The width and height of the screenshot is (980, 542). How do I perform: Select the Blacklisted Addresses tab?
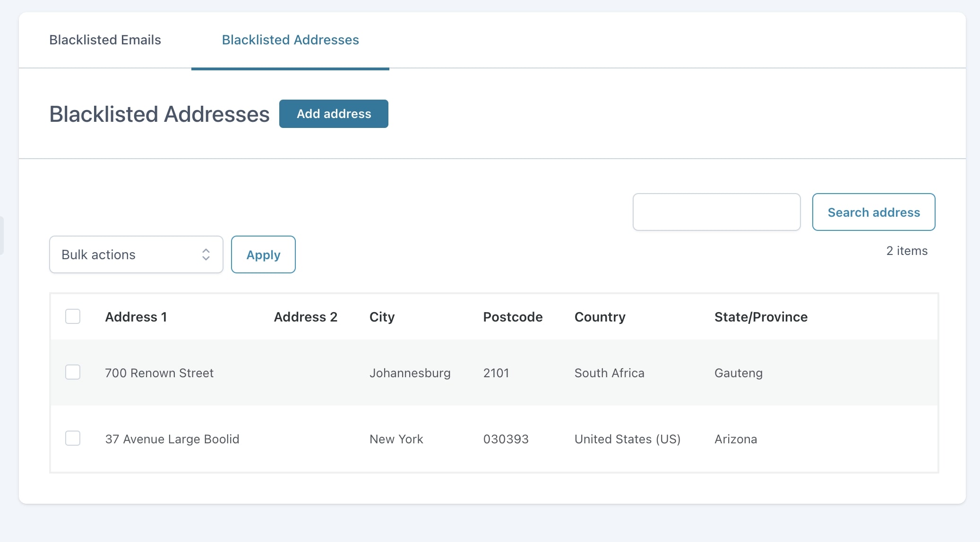point(290,40)
